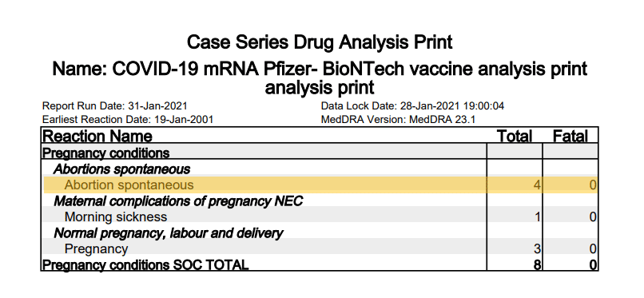Select the Reaction Name column header
Image resolution: width=644 pixels, height=298 pixels.
coord(97,136)
